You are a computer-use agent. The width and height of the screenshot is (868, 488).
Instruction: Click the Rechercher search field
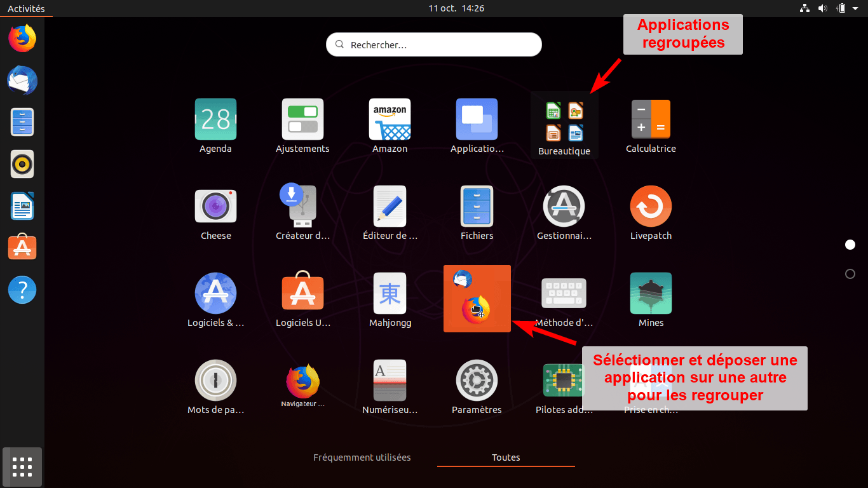pyautogui.click(x=434, y=45)
